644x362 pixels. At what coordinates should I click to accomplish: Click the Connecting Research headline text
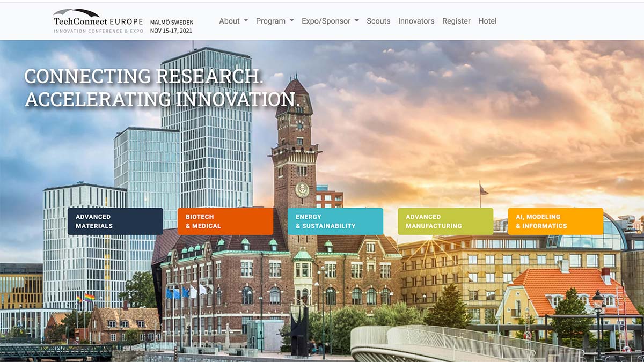pos(144,76)
